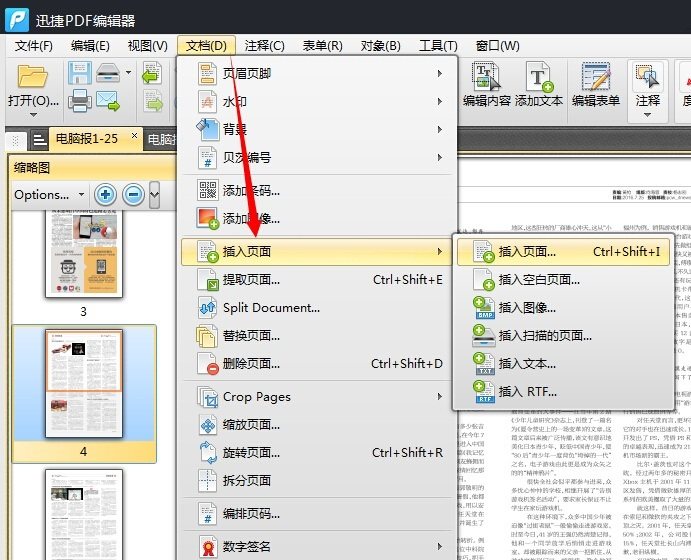
Task: Select 插入文本... in submenu
Action: point(564,364)
